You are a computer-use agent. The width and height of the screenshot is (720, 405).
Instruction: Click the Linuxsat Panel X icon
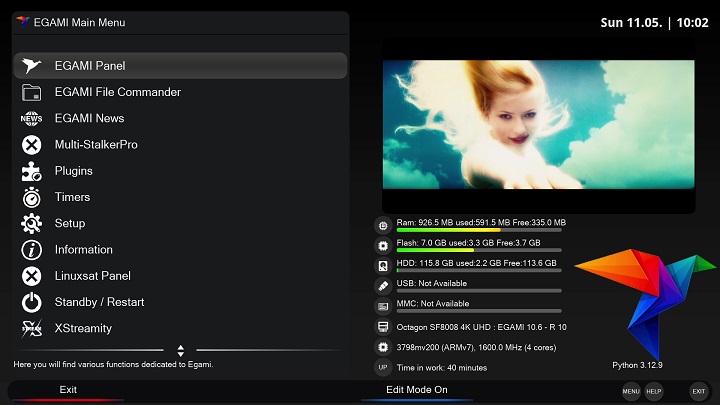click(31, 276)
